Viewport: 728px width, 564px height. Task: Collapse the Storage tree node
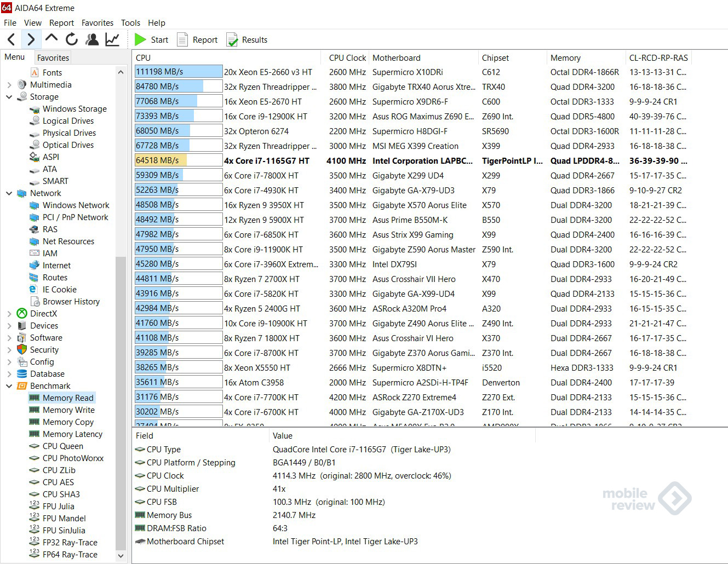(9, 97)
